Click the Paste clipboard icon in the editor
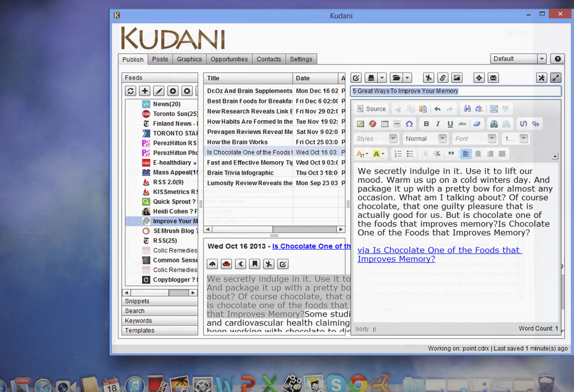The width and height of the screenshot is (574, 392). (x=423, y=109)
